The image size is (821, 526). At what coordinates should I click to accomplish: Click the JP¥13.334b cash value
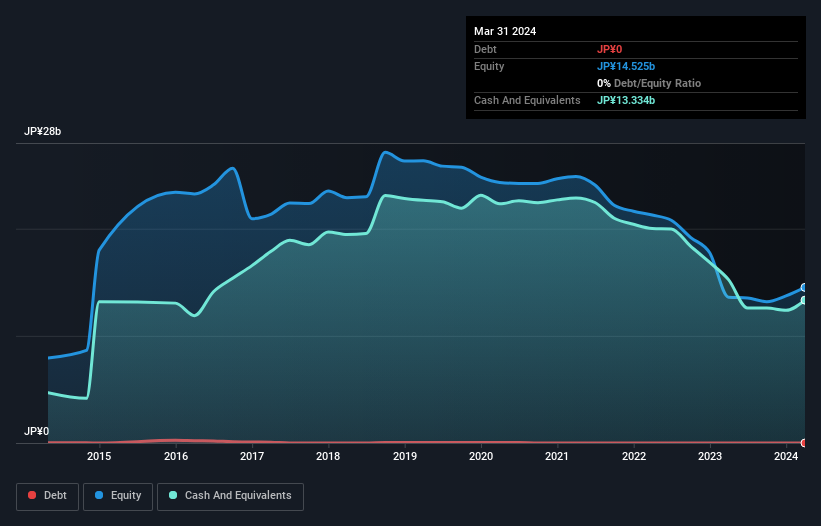click(x=626, y=100)
